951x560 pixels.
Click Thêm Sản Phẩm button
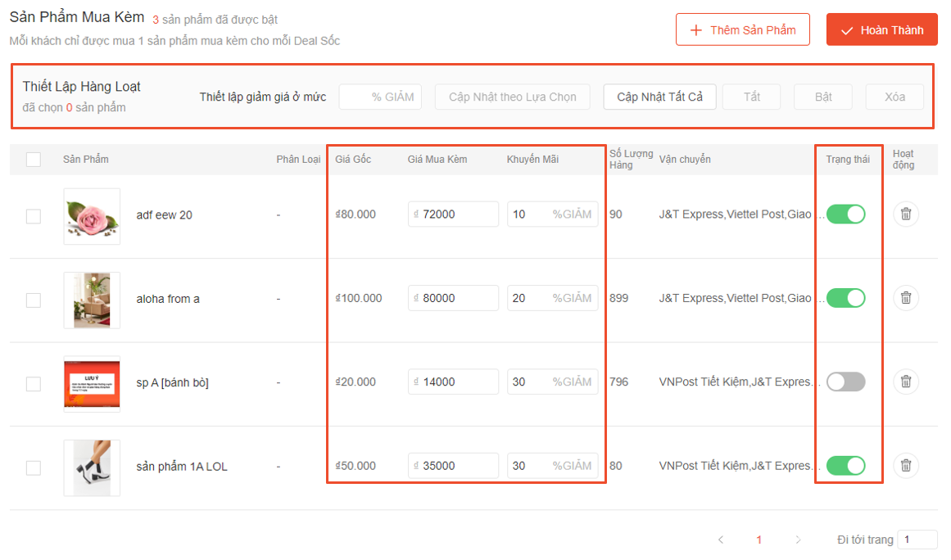click(742, 30)
